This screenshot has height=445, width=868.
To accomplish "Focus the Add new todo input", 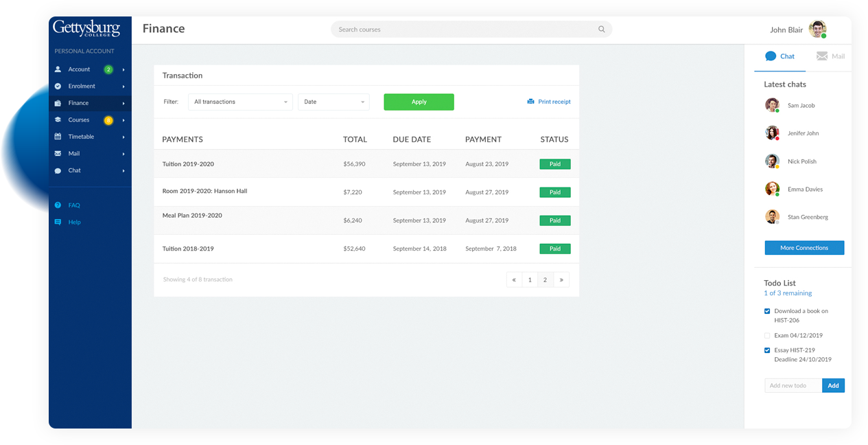I will point(793,385).
